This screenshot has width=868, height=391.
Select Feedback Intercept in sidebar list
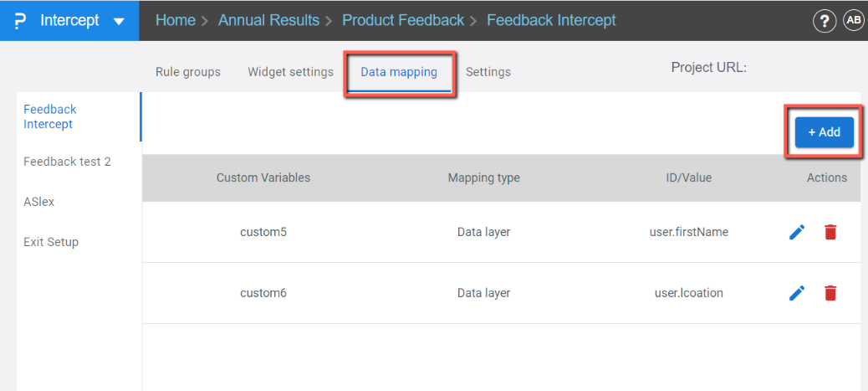[x=50, y=116]
